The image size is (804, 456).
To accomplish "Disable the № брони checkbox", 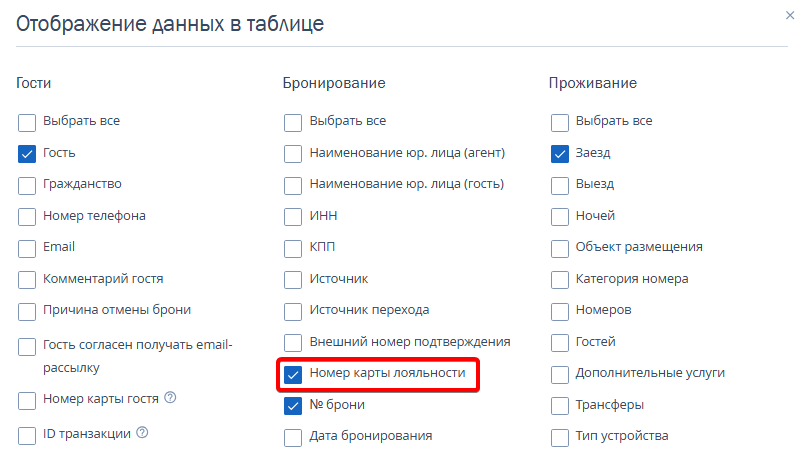I will coord(293,406).
